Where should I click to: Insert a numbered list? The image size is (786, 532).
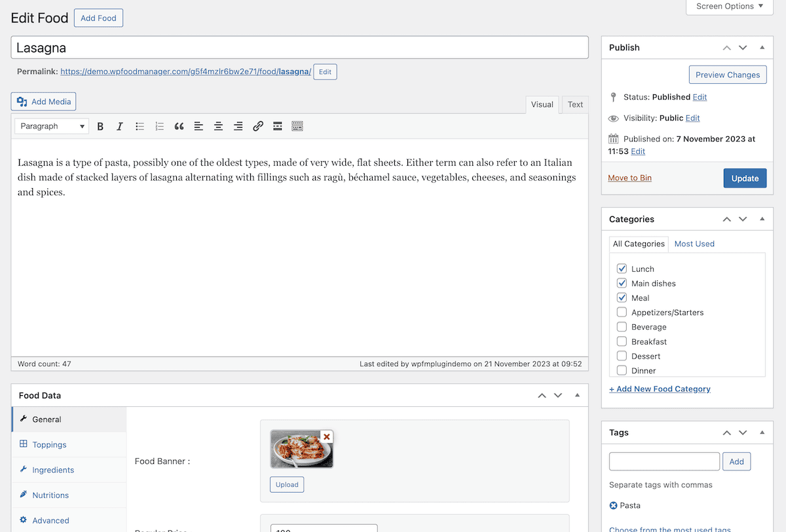coord(159,126)
